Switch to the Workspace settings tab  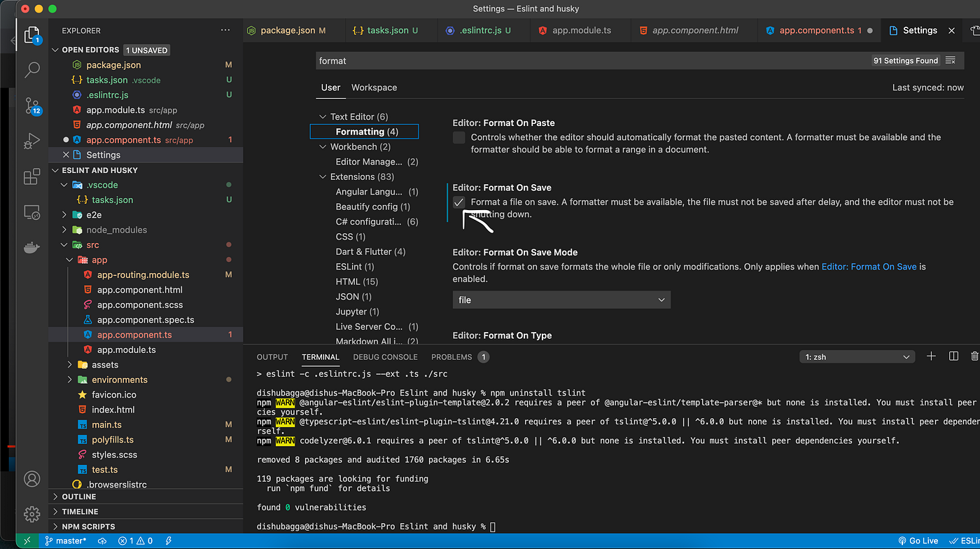tap(374, 88)
